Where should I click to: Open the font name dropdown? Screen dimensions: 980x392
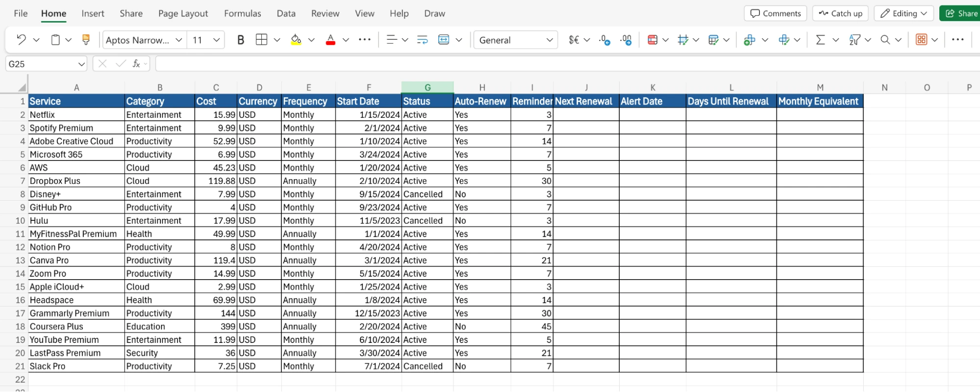(179, 40)
